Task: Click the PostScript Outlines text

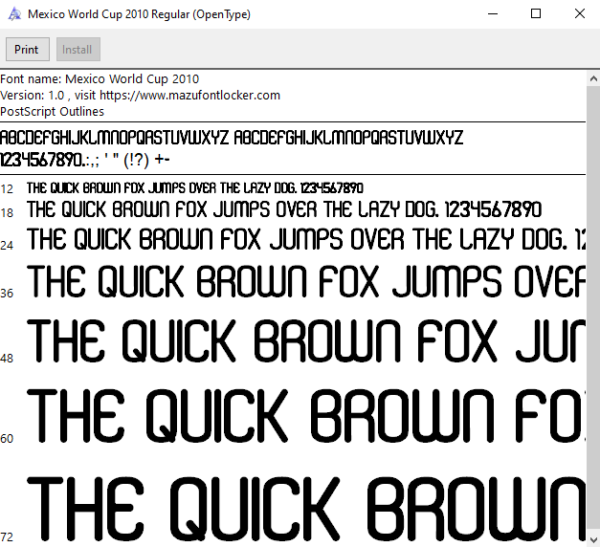Action: tap(52, 111)
